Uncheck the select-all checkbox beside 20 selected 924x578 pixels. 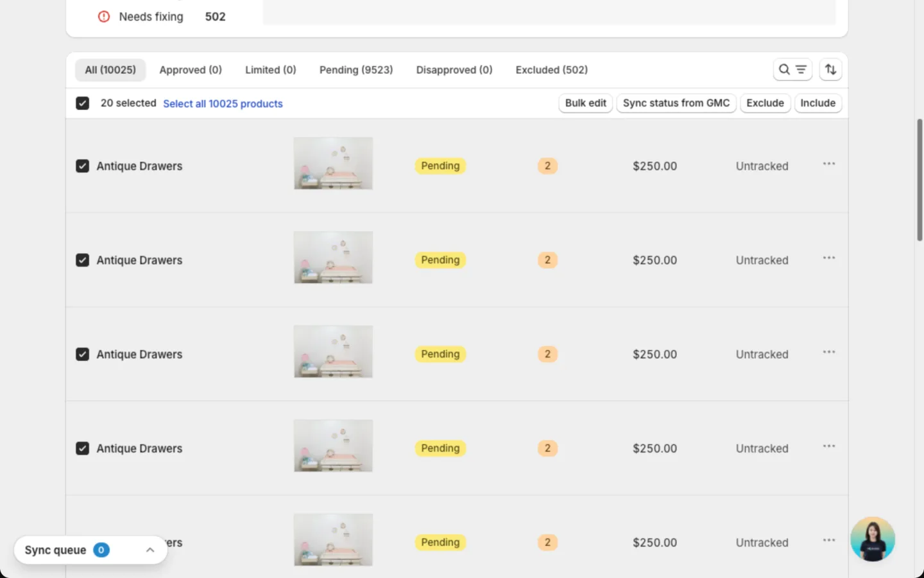click(x=82, y=103)
